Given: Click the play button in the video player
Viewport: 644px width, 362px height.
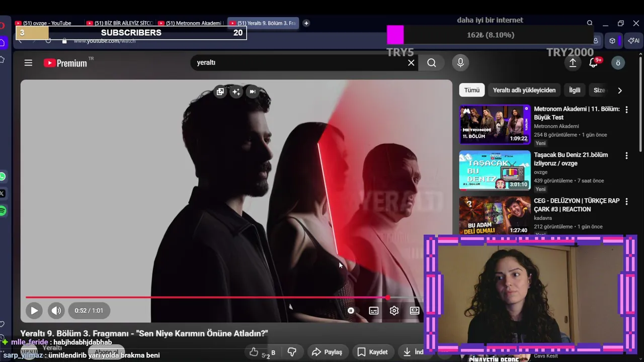Looking at the screenshot, I should pos(34,311).
